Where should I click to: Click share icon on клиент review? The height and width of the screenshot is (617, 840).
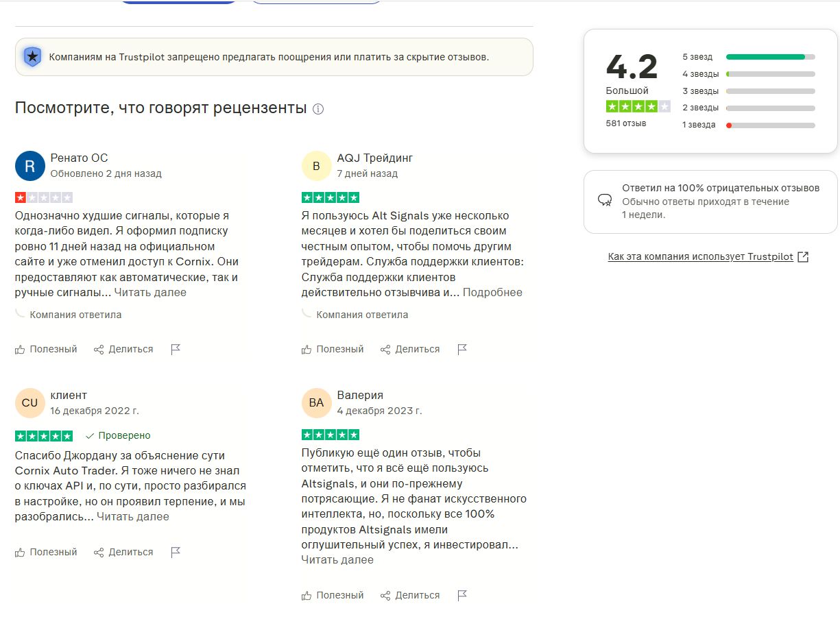point(99,553)
